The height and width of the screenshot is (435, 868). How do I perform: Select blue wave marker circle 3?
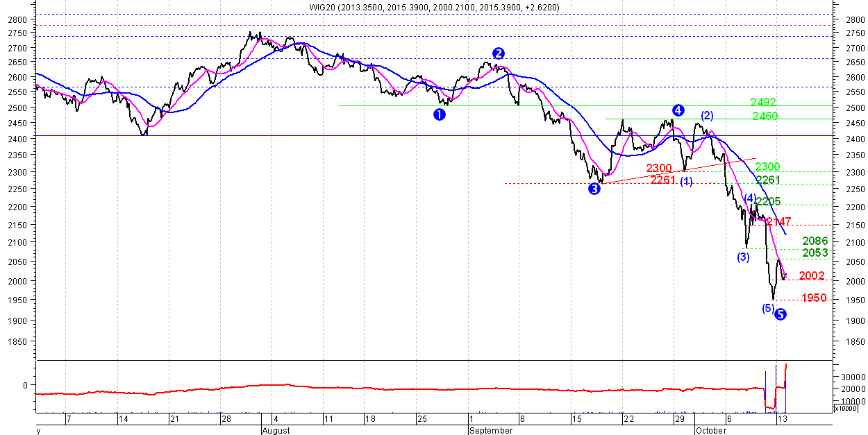[x=594, y=189]
